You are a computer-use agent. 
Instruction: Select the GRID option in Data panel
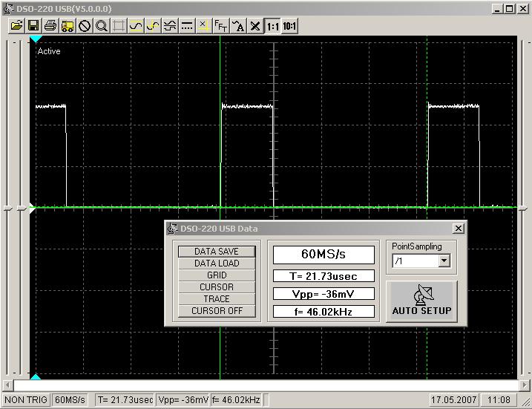tap(217, 275)
